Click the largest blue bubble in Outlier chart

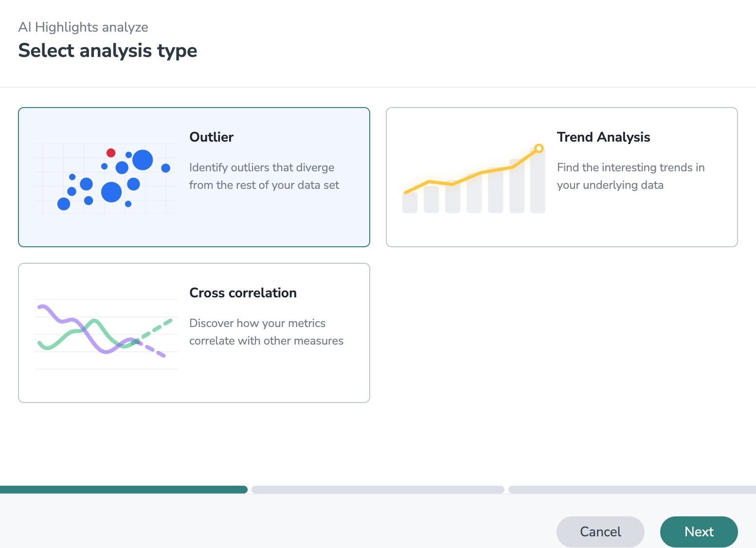(x=111, y=192)
